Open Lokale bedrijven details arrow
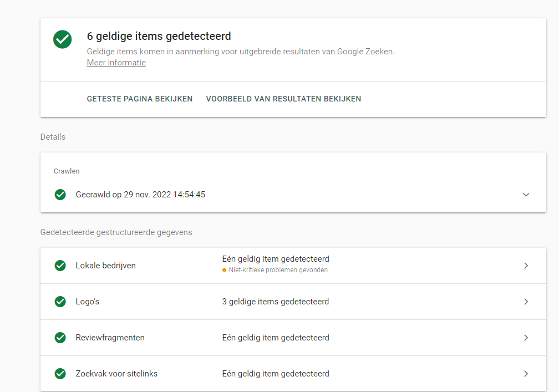This screenshot has width=559, height=392. coord(526,266)
